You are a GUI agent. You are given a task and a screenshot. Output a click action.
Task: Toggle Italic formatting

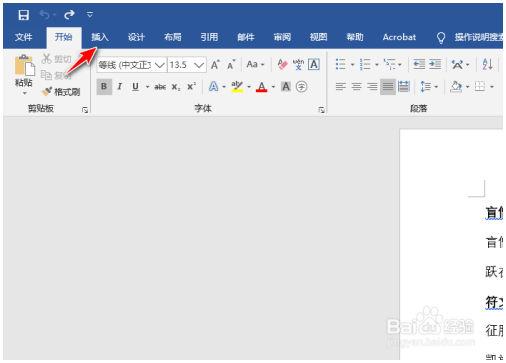click(x=120, y=87)
